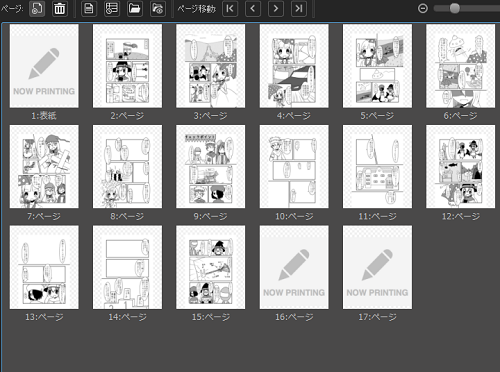Viewport: 500px width, 372px height.
Task: Click the label "11:ページ"
Action: [377, 216]
